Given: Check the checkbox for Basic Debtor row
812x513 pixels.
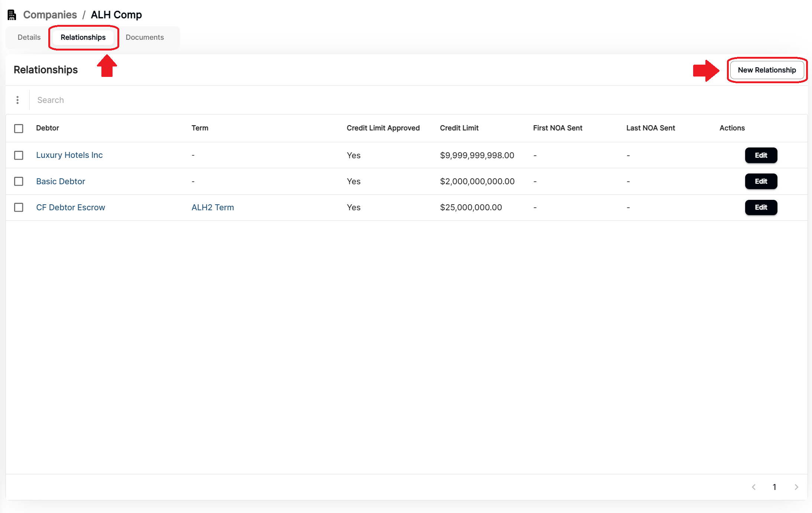Looking at the screenshot, I should tap(19, 181).
